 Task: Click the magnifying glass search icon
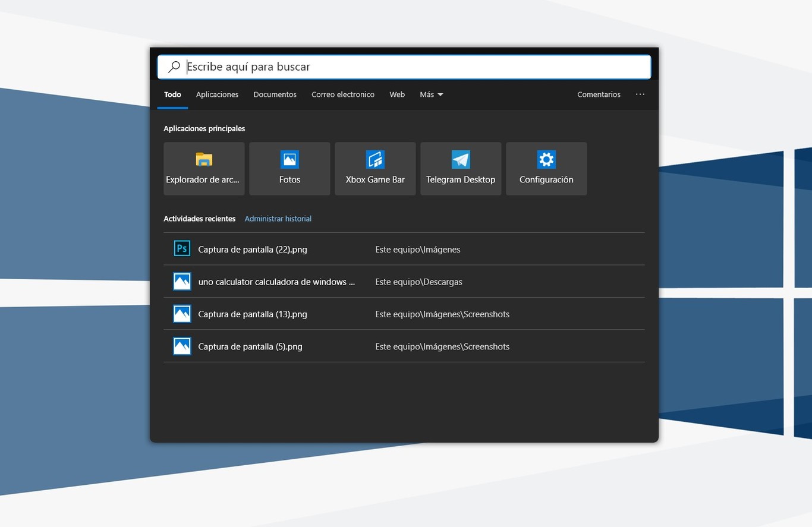[174, 67]
